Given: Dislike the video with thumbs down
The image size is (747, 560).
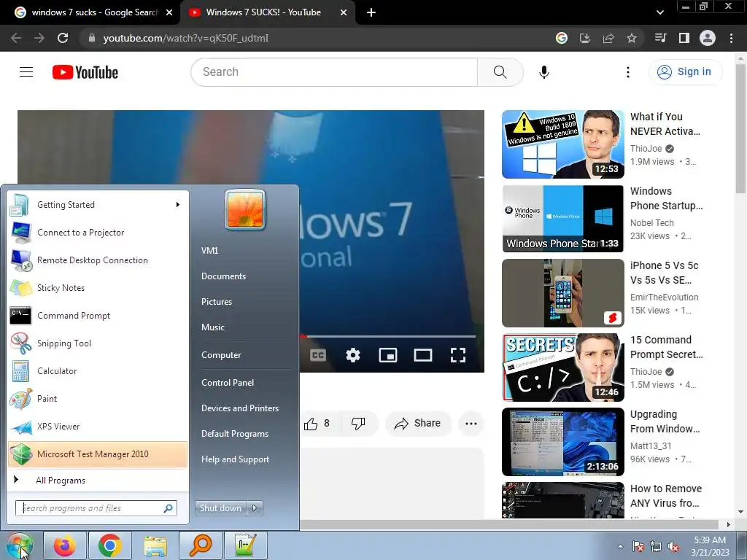Looking at the screenshot, I should click(358, 424).
